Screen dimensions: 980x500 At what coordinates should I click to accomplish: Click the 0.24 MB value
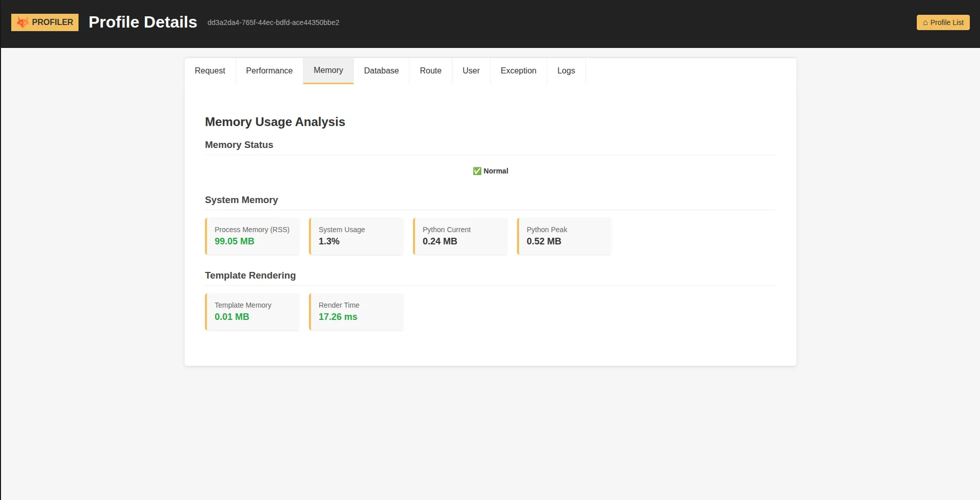click(440, 241)
